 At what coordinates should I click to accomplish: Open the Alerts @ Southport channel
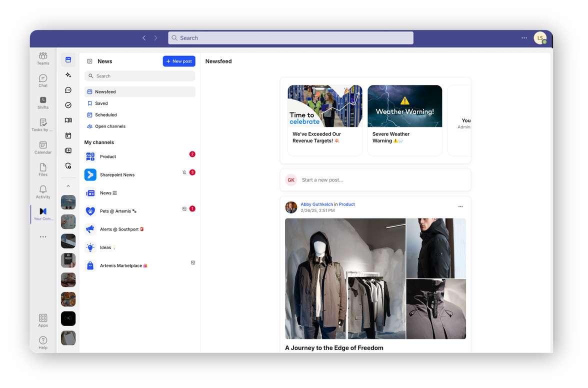(x=140, y=229)
